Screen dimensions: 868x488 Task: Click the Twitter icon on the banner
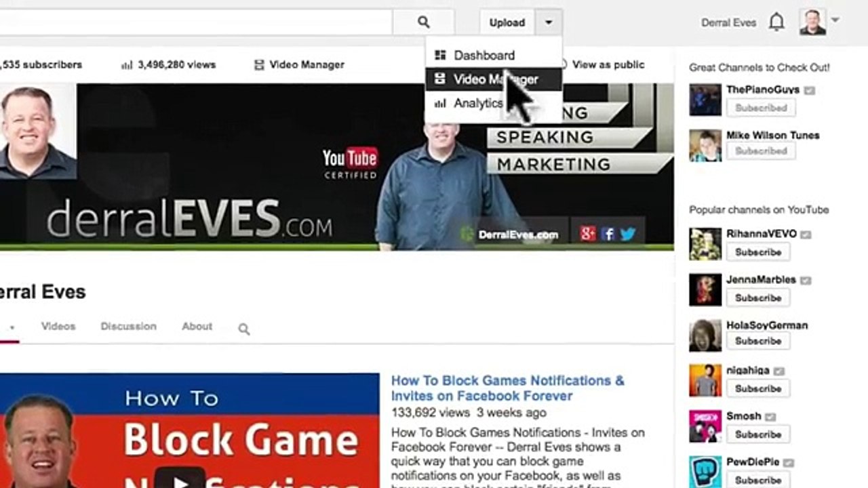[x=628, y=234]
